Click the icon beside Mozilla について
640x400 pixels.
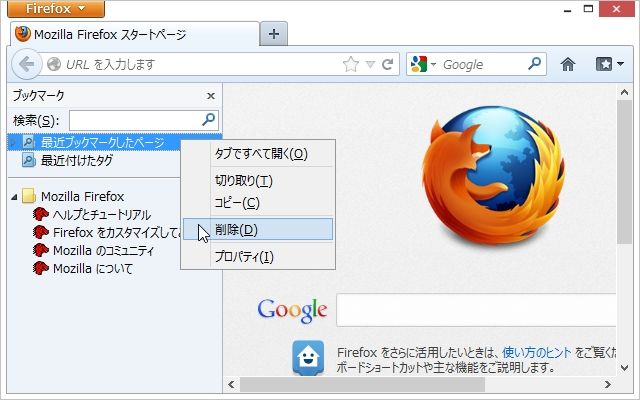coord(40,268)
